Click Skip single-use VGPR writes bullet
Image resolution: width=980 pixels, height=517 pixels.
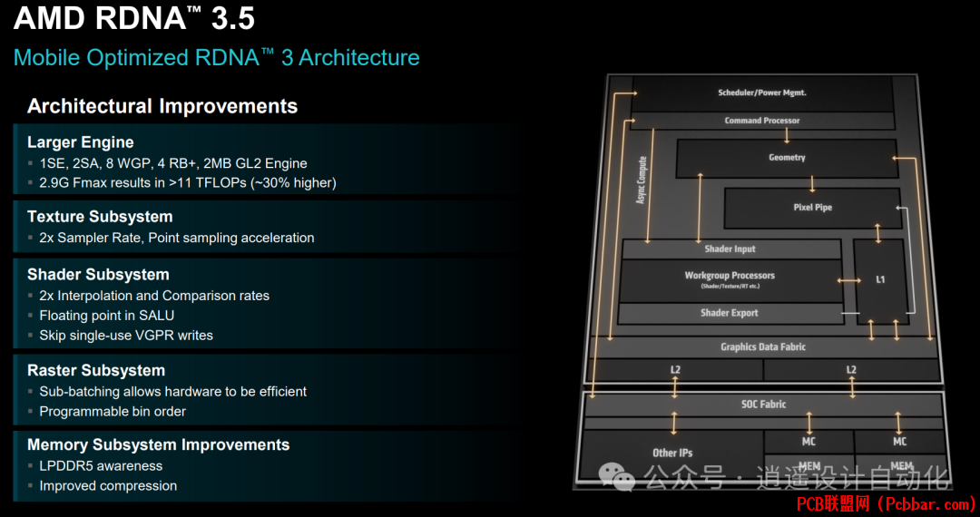coord(126,336)
